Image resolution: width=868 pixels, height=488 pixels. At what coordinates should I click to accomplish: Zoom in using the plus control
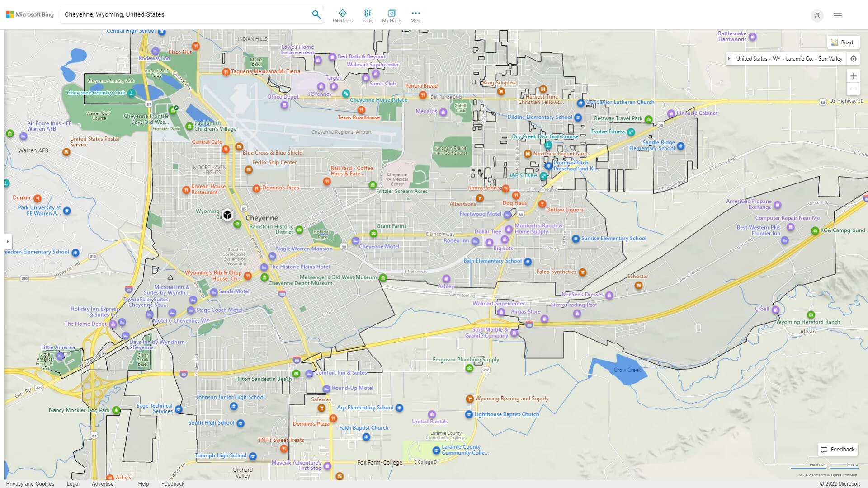click(854, 76)
